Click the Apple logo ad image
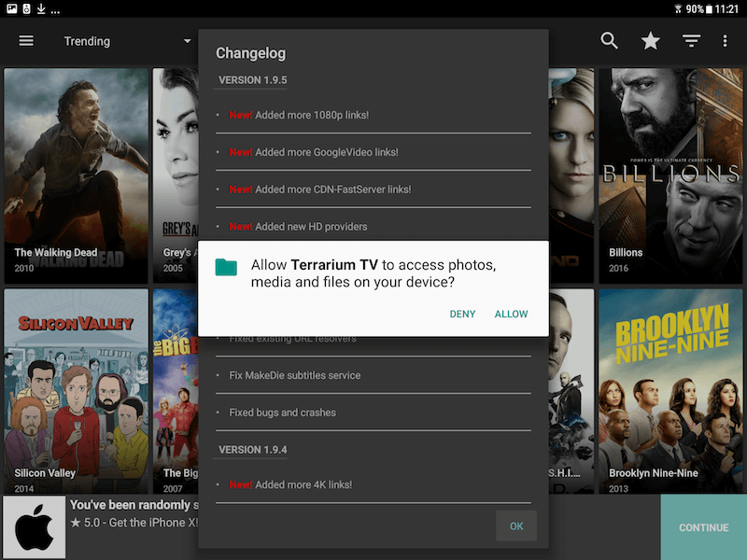Image resolution: width=747 pixels, height=560 pixels. coord(34,527)
